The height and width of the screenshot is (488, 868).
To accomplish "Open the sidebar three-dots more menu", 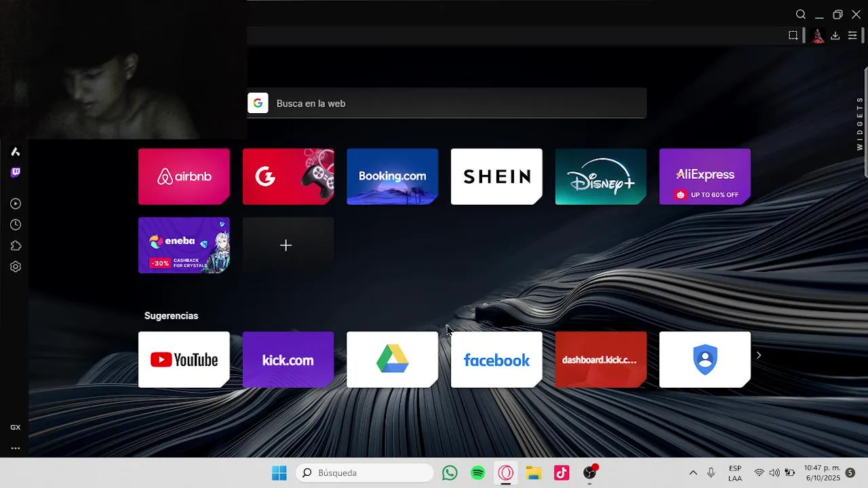I will tap(15, 448).
